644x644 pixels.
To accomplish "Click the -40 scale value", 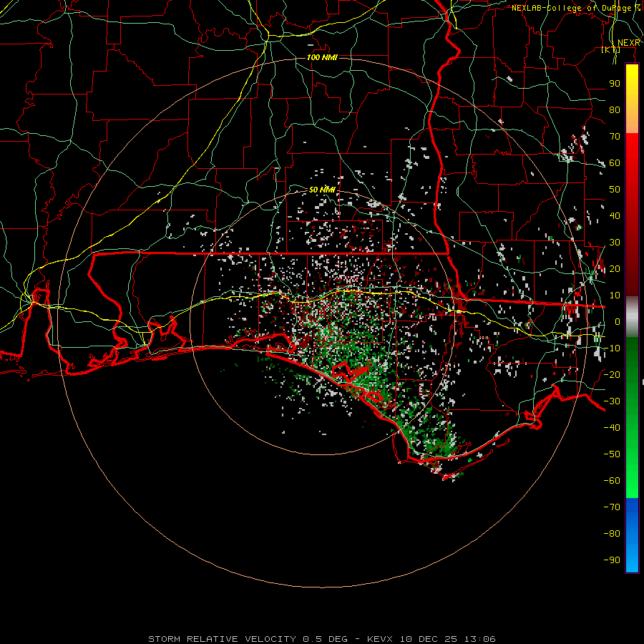I will (x=612, y=428).
